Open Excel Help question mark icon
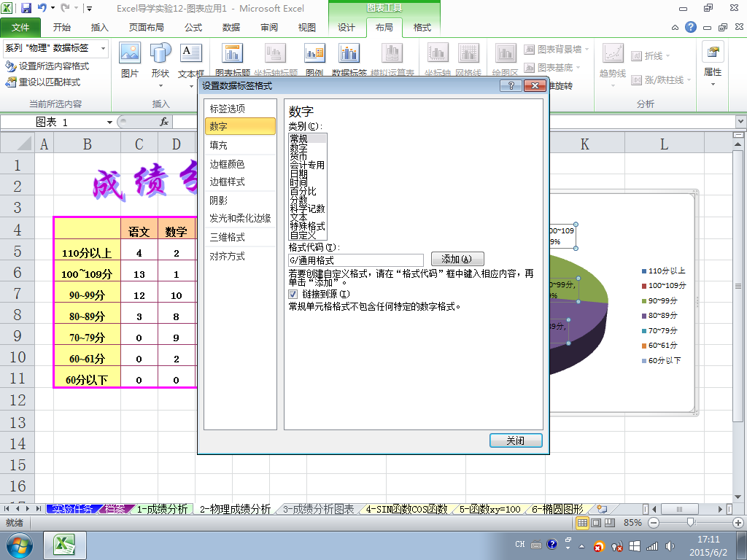This screenshot has width=747, height=560. pos(691,27)
